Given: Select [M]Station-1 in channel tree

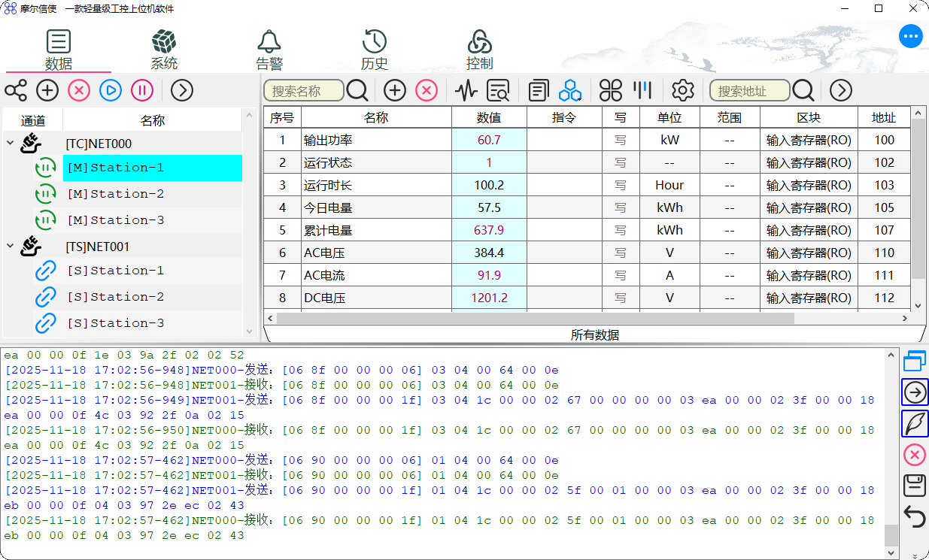Looking at the screenshot, I should (x=153, y=168).
